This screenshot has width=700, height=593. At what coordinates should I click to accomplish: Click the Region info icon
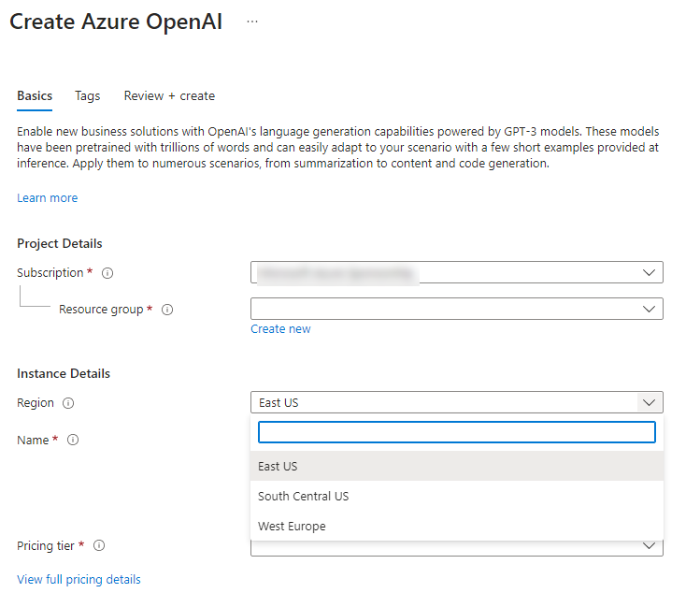(x=68, y=403)
